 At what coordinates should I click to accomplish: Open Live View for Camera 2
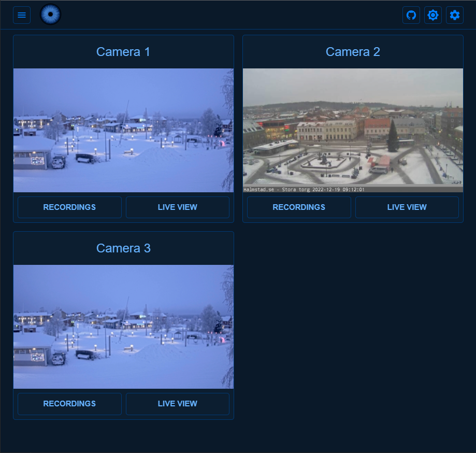click(407, 207)
